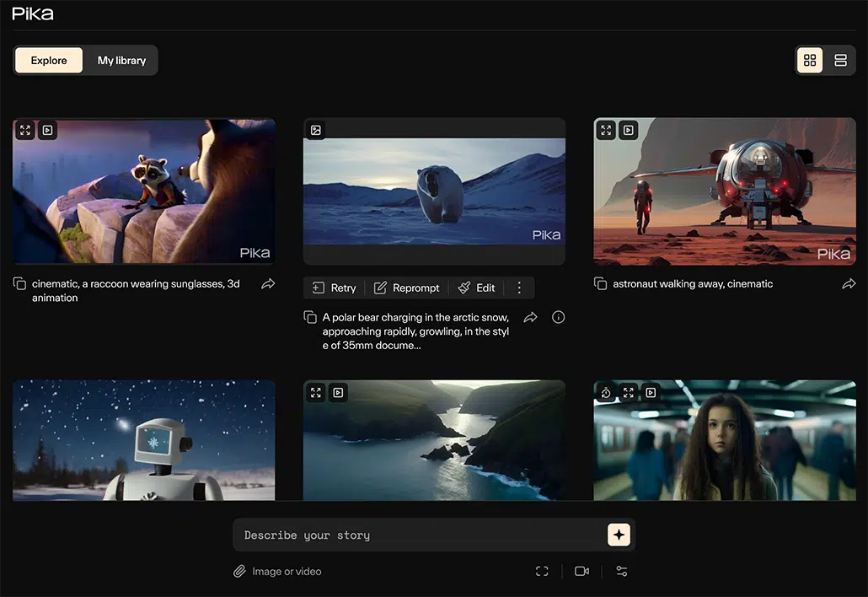Copy the astronaut prompt text
This screenshot has height=597, width=868.
coord(601,283)
